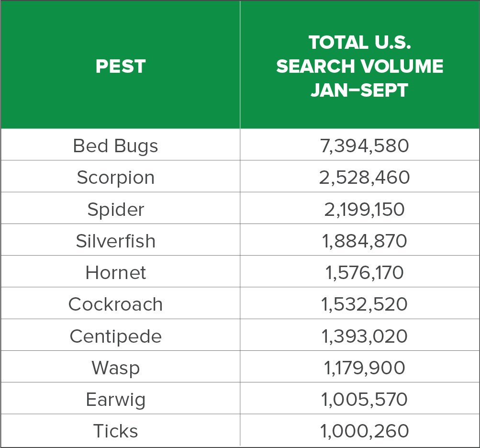Click the Earwig cell
Image resolution: width=480 pixels, height=448 pixels.
click(x=115, y=399)
